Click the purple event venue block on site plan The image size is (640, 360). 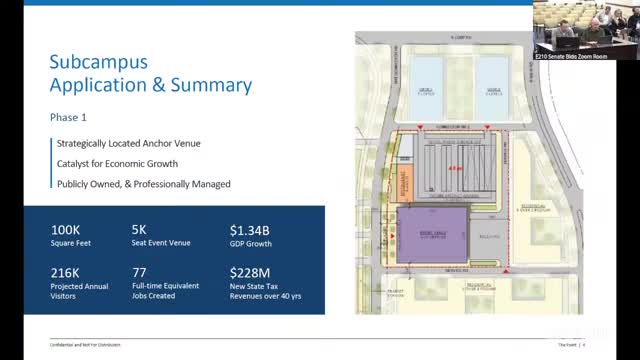(432, 235)
